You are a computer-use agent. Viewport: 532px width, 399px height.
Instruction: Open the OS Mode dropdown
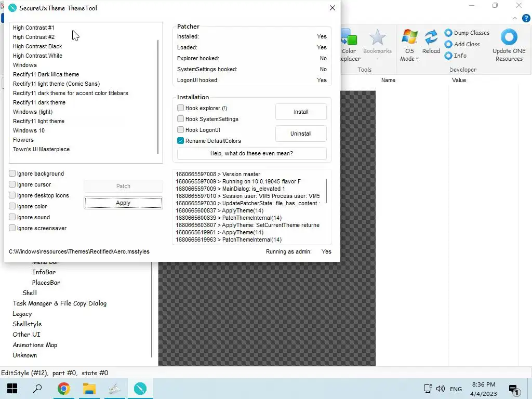(409, 46)
